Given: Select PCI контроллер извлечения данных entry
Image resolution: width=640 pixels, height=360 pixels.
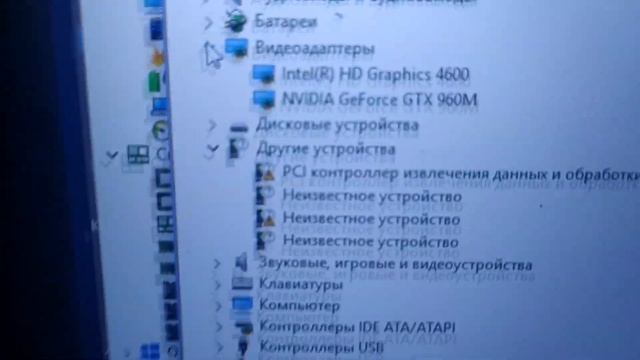Looking at the screenshot, I should pyautogui.click(x=461, y=174).
